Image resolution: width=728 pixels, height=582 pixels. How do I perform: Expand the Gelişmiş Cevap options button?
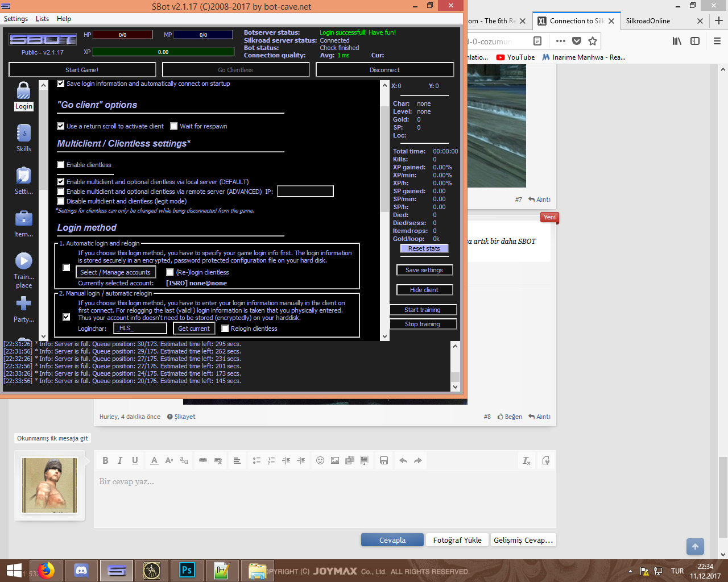[523, 540]
